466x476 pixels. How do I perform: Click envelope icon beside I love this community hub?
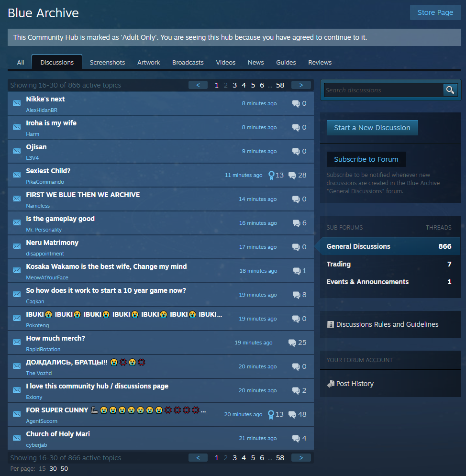point(17,390)
